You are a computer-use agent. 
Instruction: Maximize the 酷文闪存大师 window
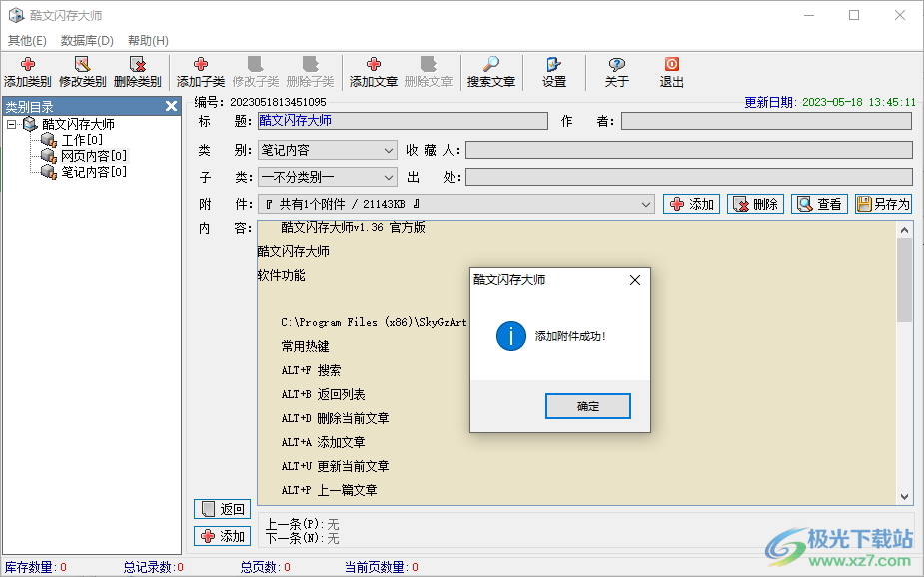tap(854, 15)
